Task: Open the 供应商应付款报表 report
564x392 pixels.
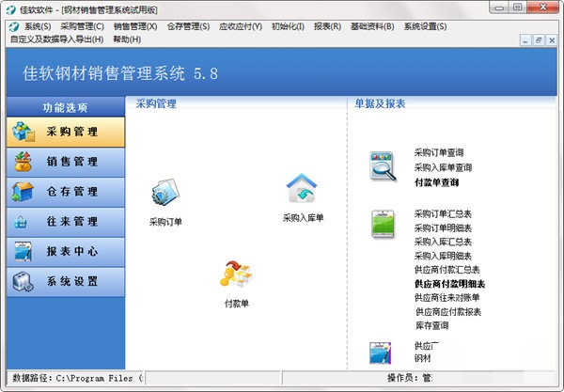Action: [x=448, y=312]
